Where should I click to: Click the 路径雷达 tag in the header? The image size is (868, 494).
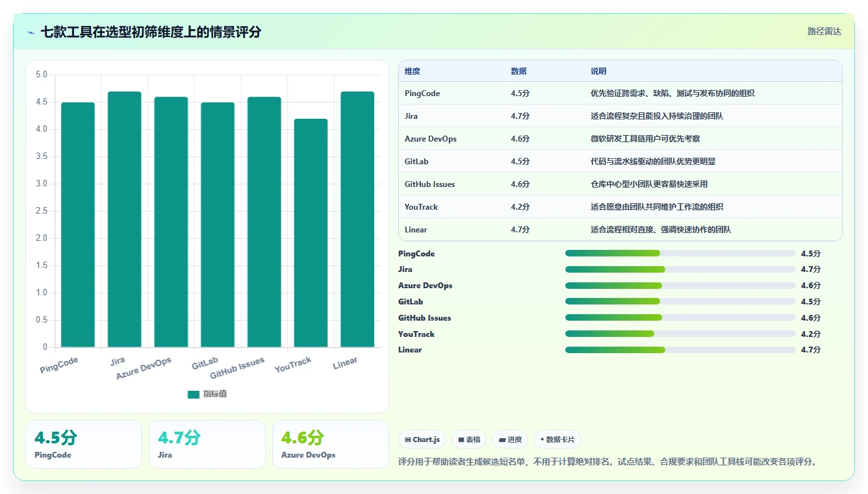[x=824, y=31]
